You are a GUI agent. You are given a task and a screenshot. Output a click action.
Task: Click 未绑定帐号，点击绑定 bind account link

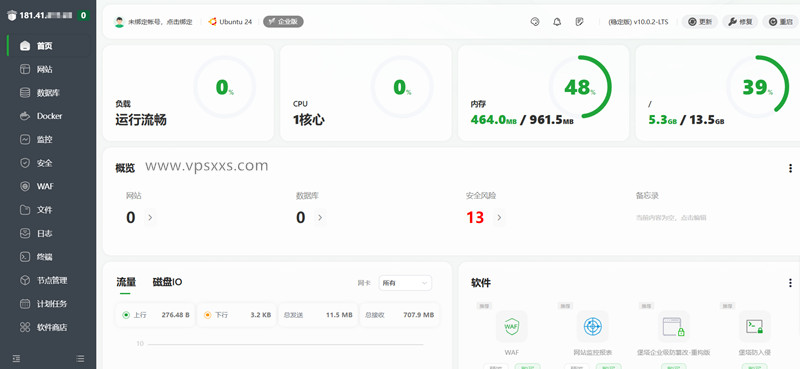click(x=160, y=22)
